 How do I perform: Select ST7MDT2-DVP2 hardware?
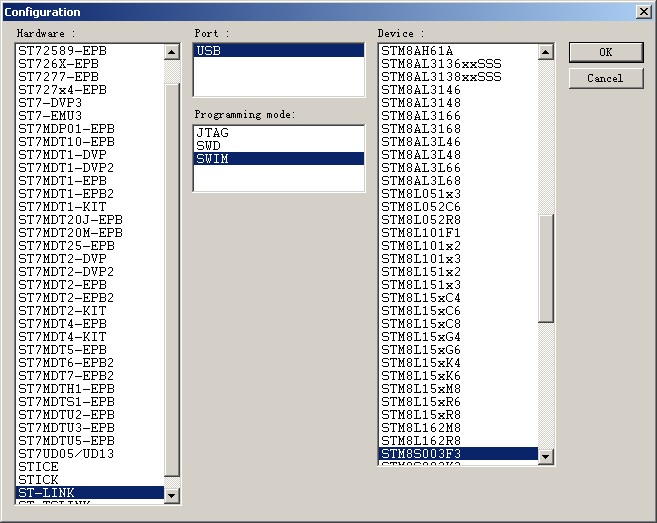tap(90, 272)
